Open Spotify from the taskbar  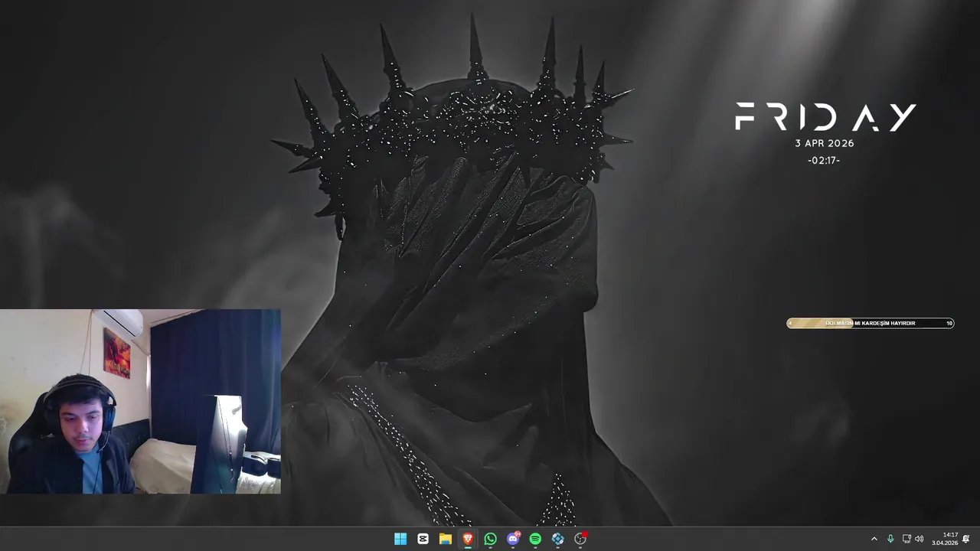[535, 539]
